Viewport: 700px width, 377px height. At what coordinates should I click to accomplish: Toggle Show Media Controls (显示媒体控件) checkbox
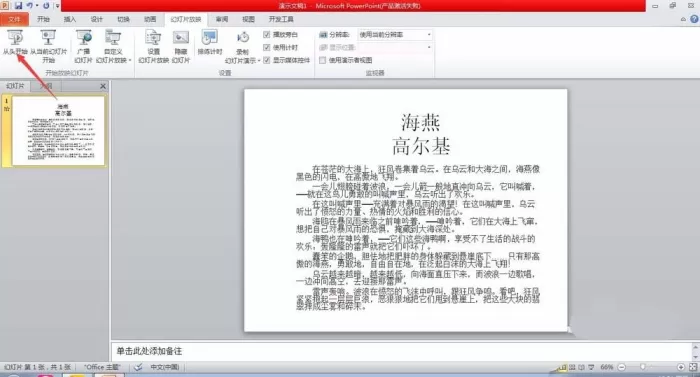267,60
